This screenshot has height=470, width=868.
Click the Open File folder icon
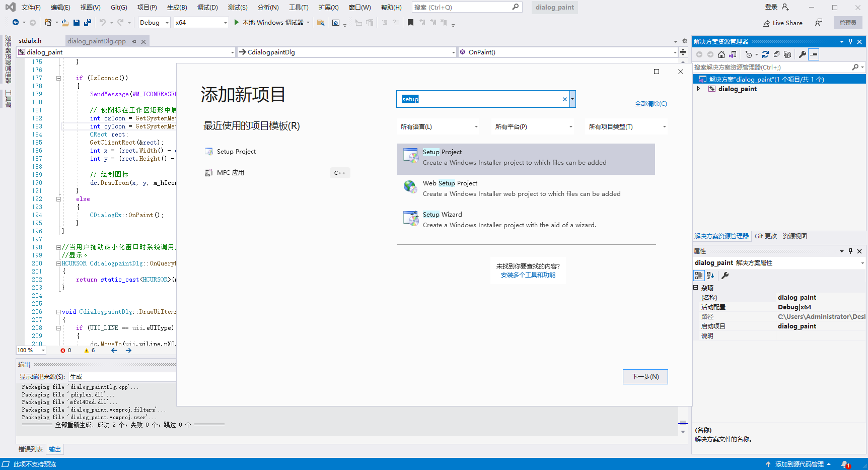click(x=65, y=23)
